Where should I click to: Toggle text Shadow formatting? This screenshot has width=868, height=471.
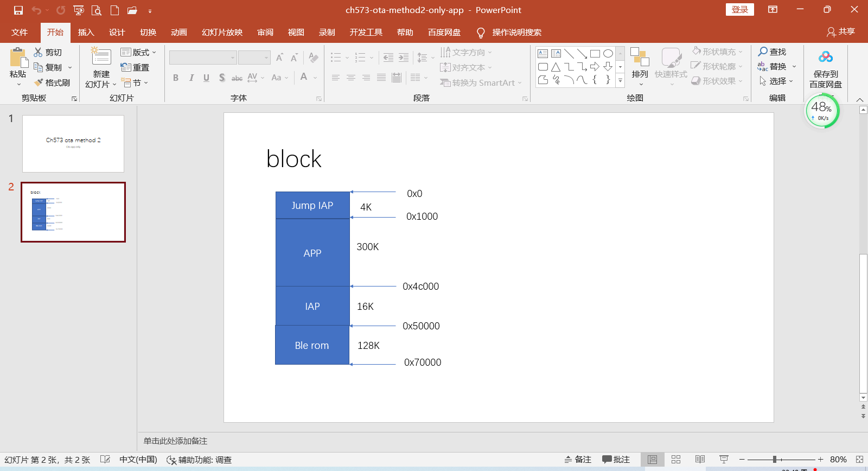(x=222, y=78)
